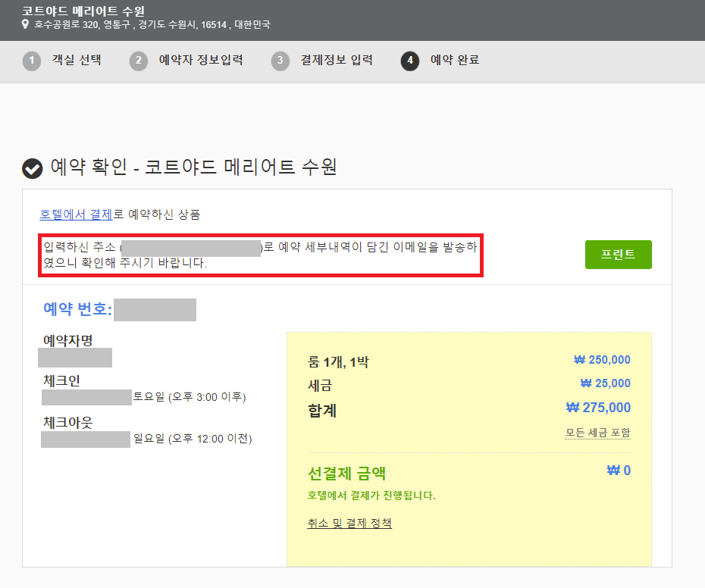Click the prepayment amount ₩ 0

pos(619,471)
